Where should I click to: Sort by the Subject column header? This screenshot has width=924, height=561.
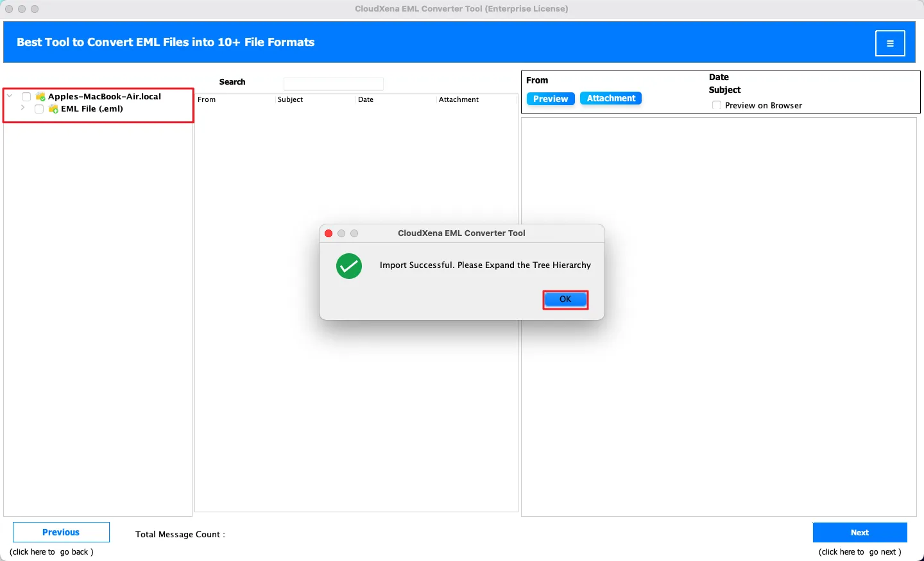(x=290, y=99)
